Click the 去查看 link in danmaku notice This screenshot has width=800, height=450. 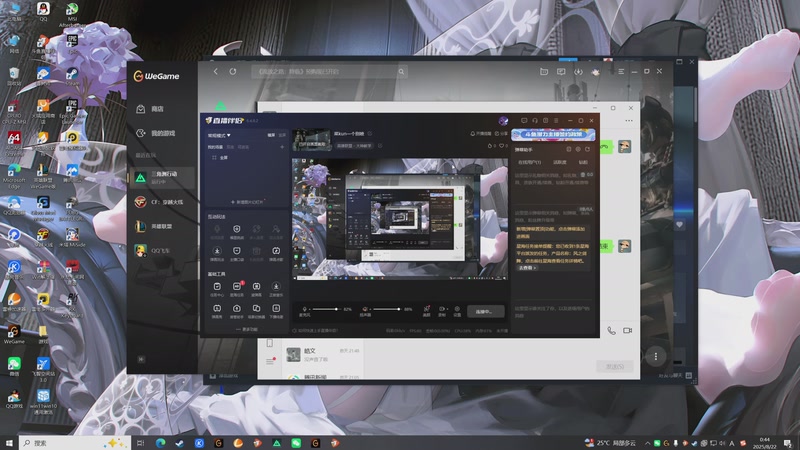[x=527, y=267]
